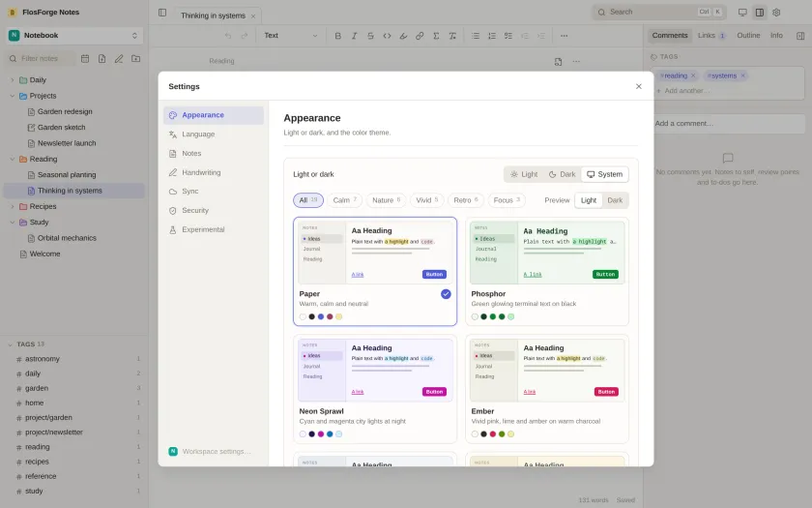Open Sync settings section
812x508 pixels.
[x=214, y=192]
